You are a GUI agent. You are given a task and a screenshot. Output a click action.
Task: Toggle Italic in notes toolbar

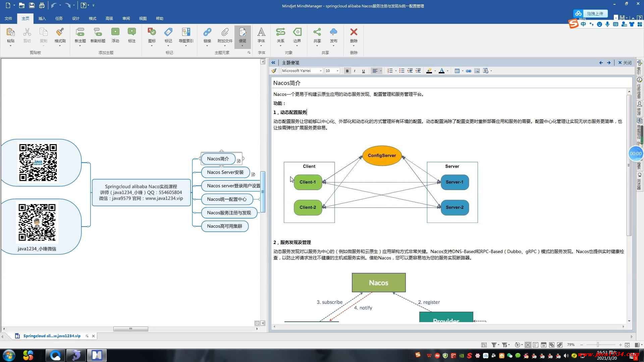pos(355,71)
